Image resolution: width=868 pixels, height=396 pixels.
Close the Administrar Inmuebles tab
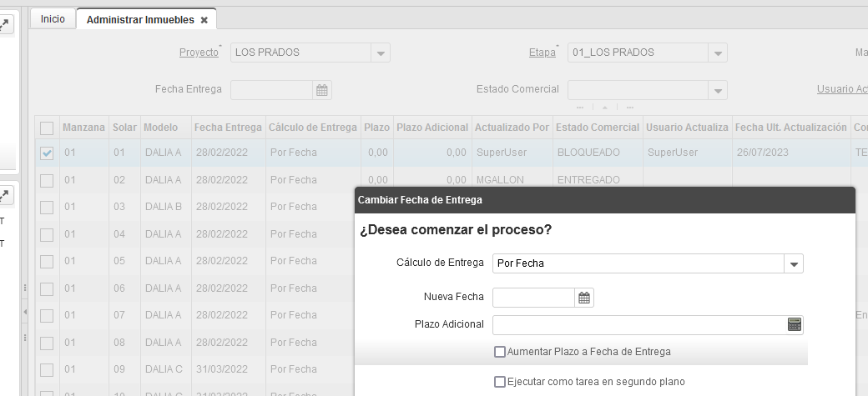click(204, 19)
